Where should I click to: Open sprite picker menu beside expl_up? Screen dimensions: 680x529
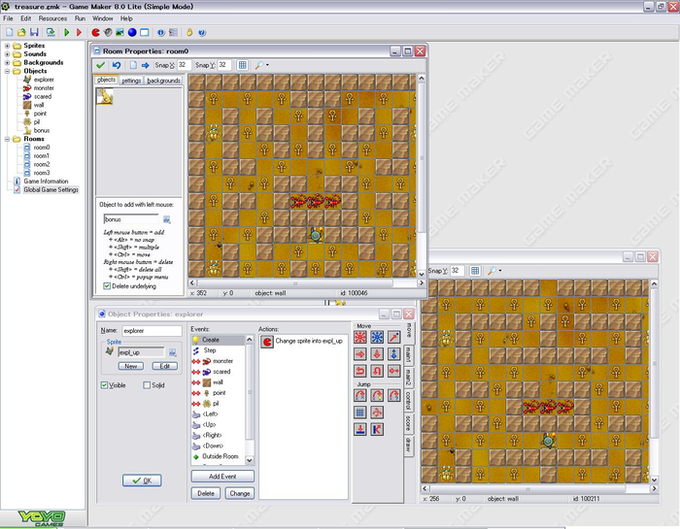173,353
